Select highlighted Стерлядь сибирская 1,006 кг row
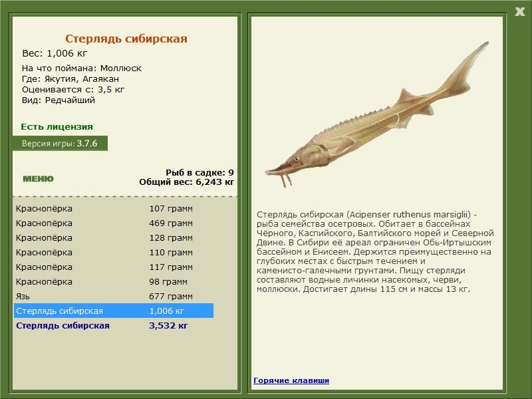Viewport: 532px width, 399px height. pyautogui.click(x=114, y=311)
